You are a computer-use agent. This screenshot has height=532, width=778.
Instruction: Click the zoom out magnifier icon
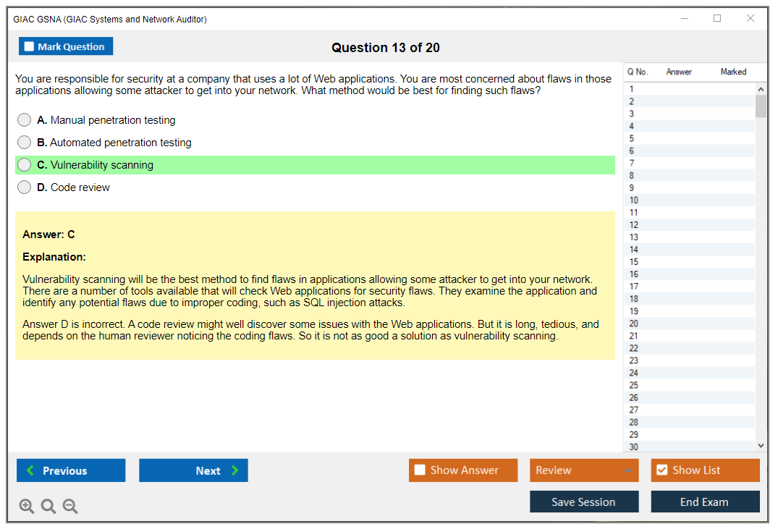pos(70,507)
